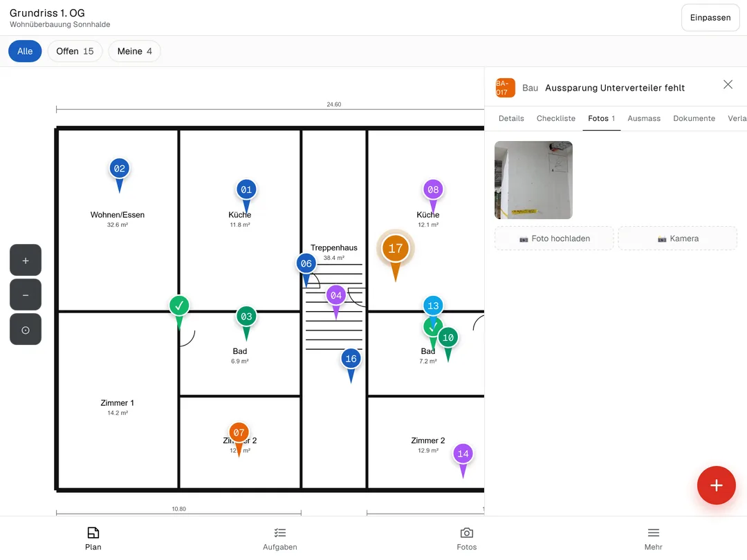Open the Ausmass tab
This screenshot has height=560, width=747.
pyautogui.click(x=644, y=119)
